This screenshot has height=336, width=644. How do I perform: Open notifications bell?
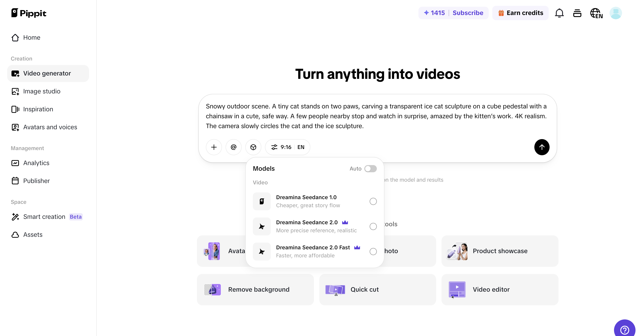click(x=559, y=13)
